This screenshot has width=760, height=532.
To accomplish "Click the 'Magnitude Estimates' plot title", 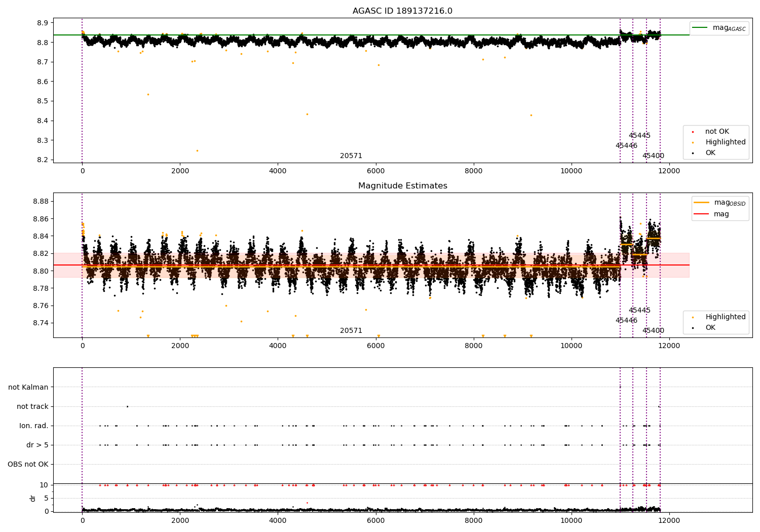I will (402, 186).
